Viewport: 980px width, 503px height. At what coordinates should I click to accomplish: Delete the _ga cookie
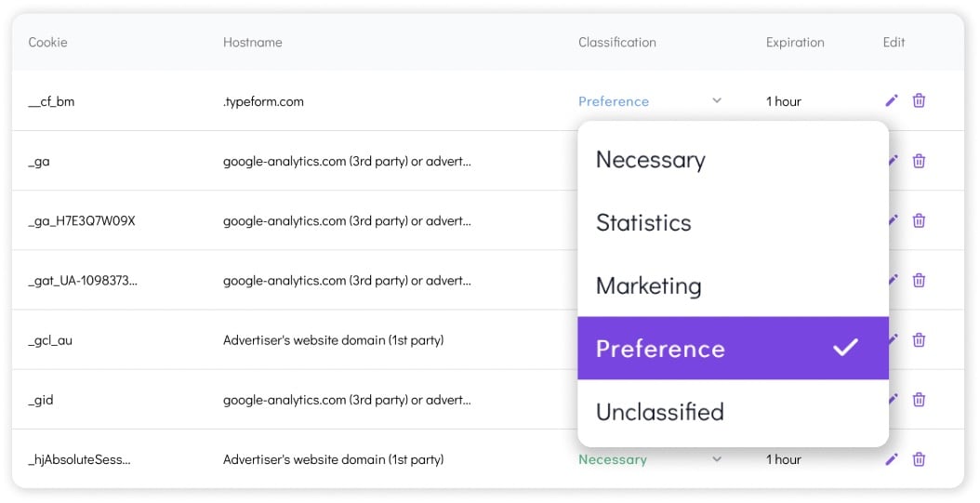[x=919, y=161]
